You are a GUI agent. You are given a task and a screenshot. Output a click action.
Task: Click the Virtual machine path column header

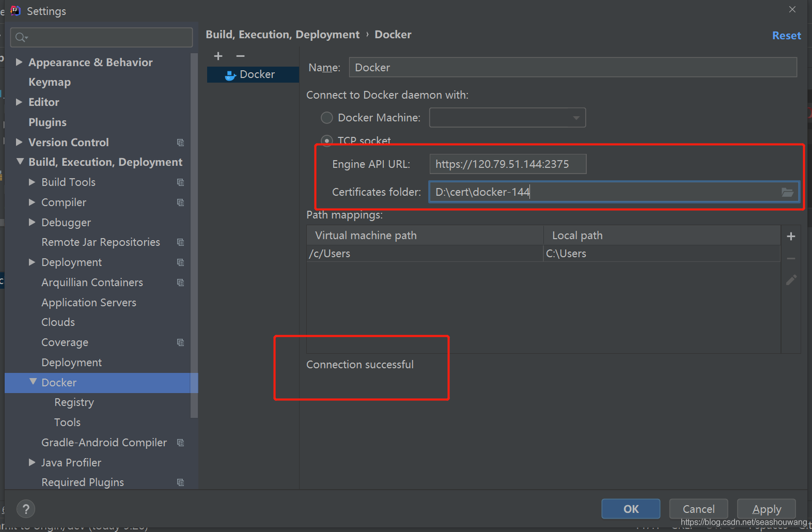[425, 236]
